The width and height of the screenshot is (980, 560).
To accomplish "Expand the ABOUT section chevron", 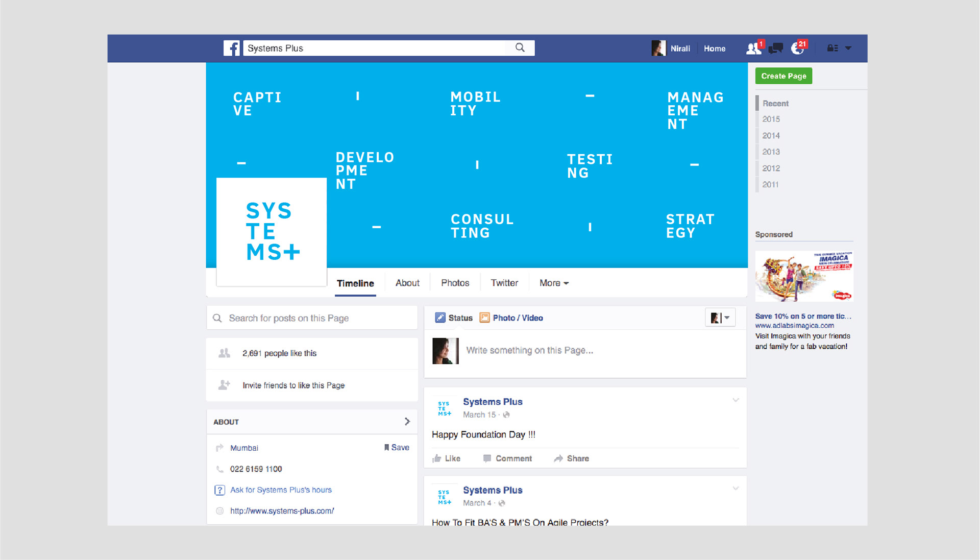I will 407,421.
